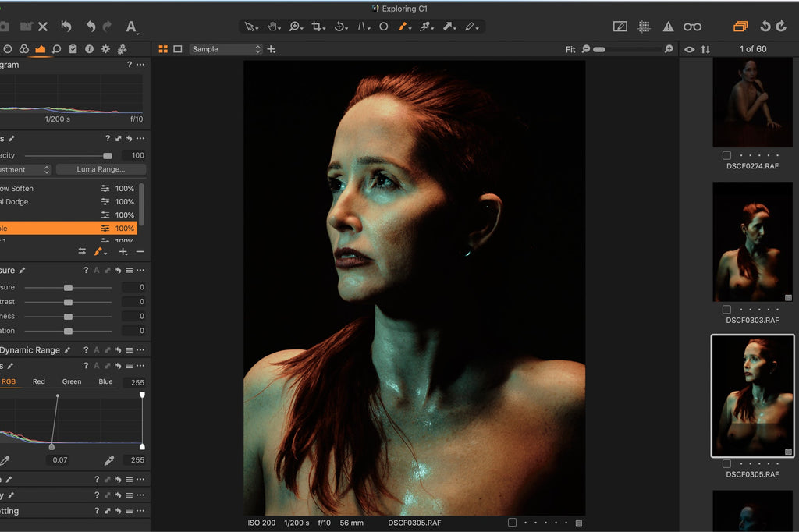
Task: Click the proofing glasses icon
Action: 692,27
